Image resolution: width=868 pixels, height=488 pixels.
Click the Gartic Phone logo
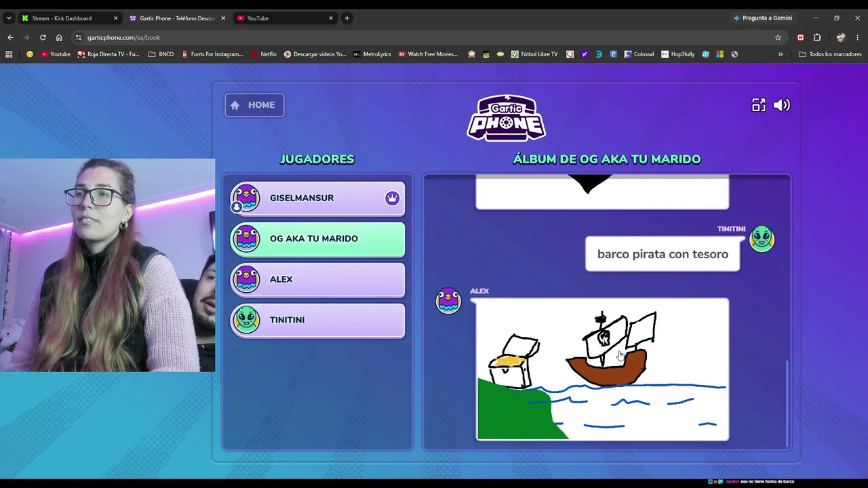(x=506, y=118)
